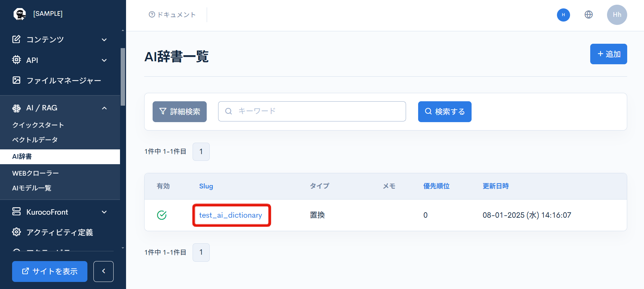Sort by the Slug column header
This screenshot has width=644, height=289.
coord(206,186)
